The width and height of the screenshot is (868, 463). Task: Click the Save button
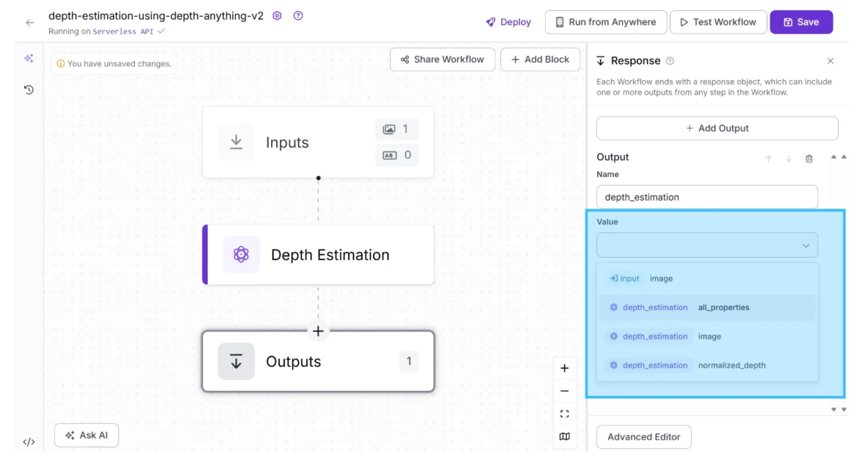(x=800, y=22)
